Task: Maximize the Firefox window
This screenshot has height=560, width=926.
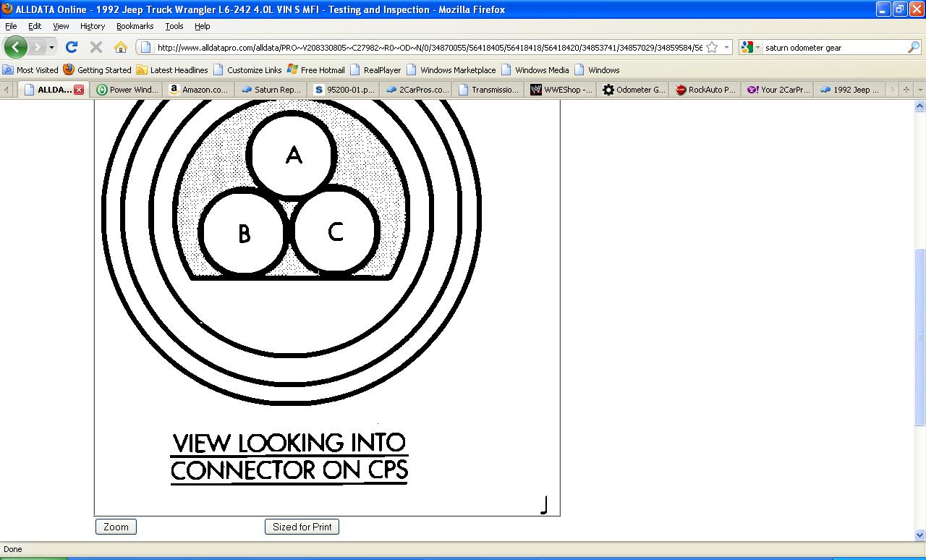Action: pos(900,9)
